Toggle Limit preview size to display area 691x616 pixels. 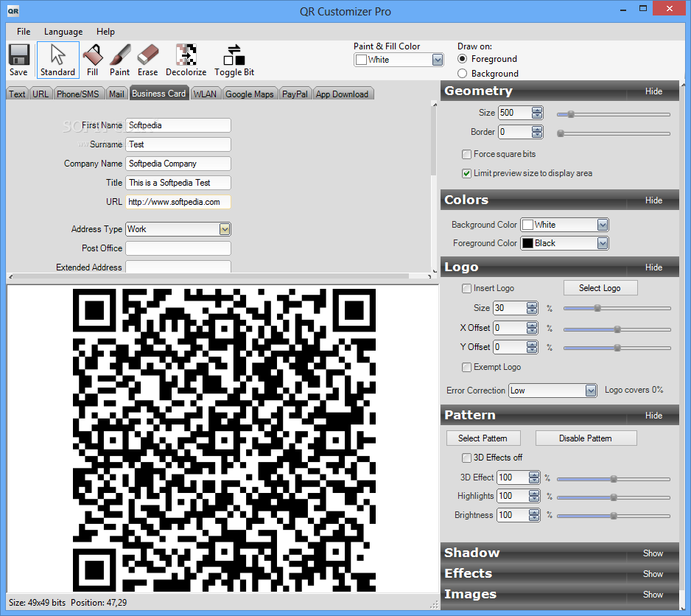click(466, 173)
